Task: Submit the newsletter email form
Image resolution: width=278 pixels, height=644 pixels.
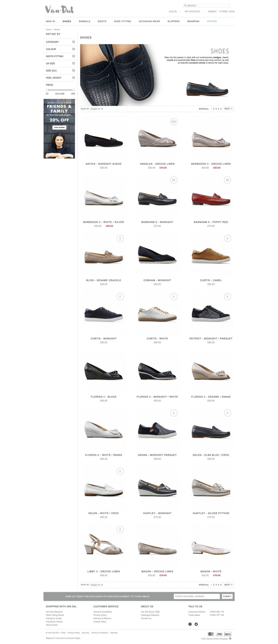Action: (227, 596)
